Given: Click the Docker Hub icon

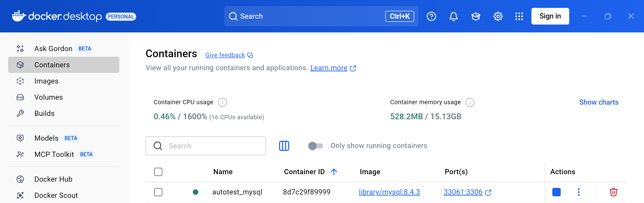Looking at the screenshot, I should 20,179.
